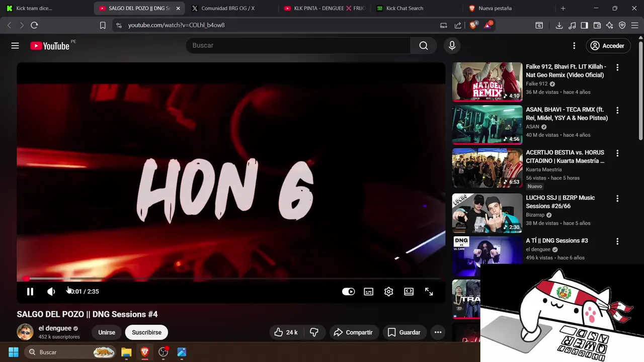644x362 pixels.
Task: Click the search magnifier button
Action: 424,46
